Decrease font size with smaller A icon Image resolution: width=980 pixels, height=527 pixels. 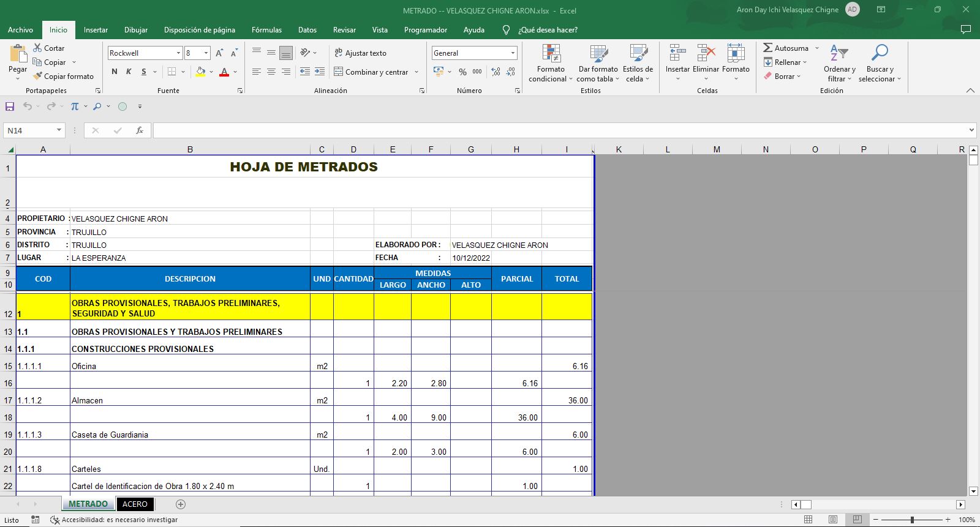tap(234, 53)
